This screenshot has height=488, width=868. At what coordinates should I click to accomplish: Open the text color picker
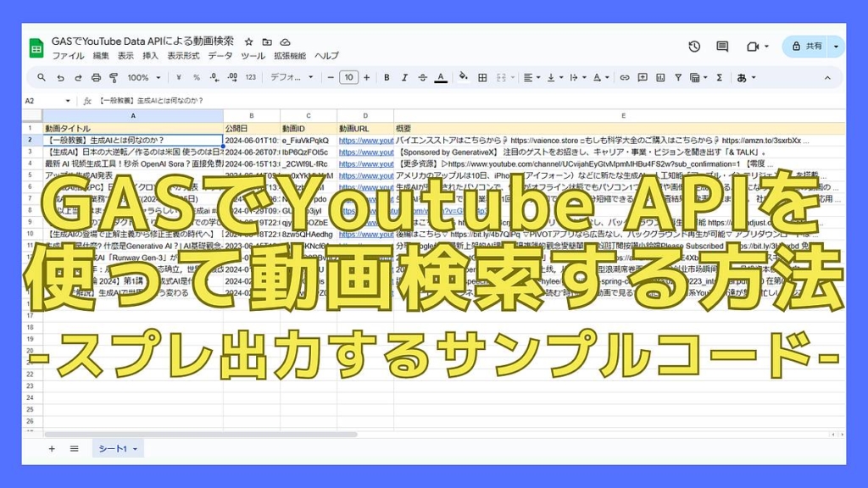tap(442, 76)
